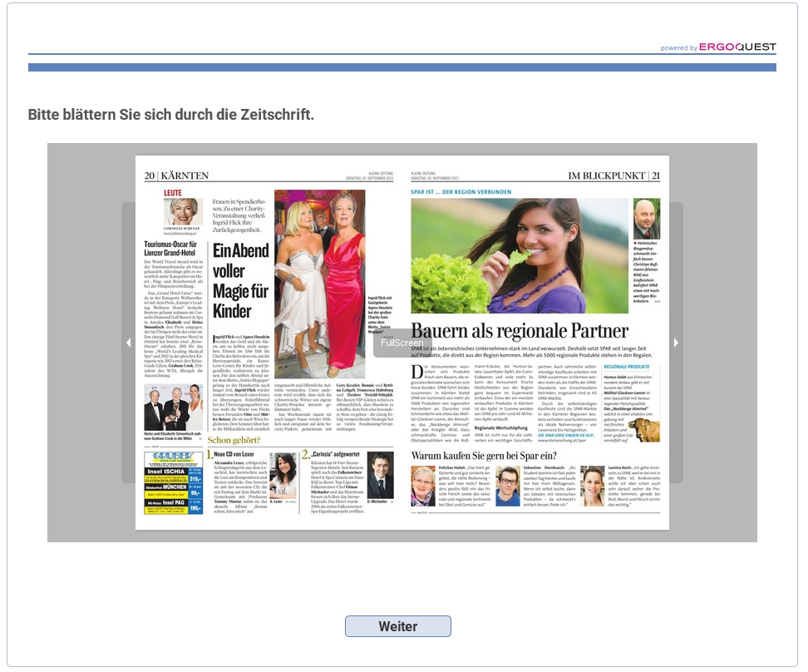Click Cornelia Schulze's author portrait
Viewport: 808px width, 672px height.
181,213
